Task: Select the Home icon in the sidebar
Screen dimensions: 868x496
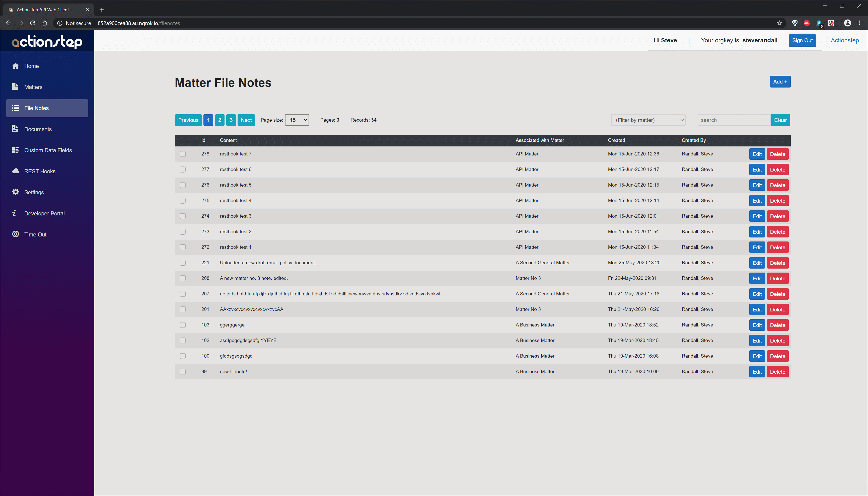Action: (15, 66)
